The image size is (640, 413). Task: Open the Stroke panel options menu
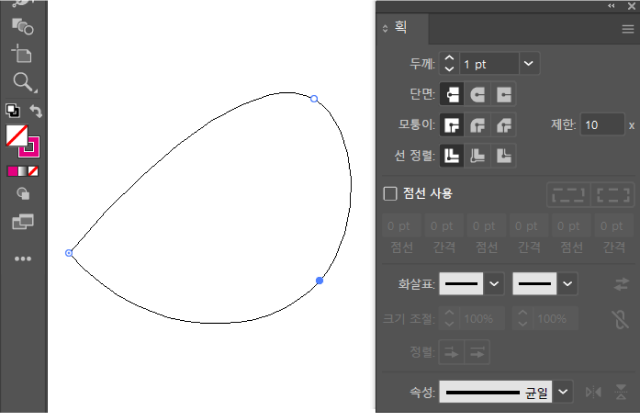tap(628, 30)
